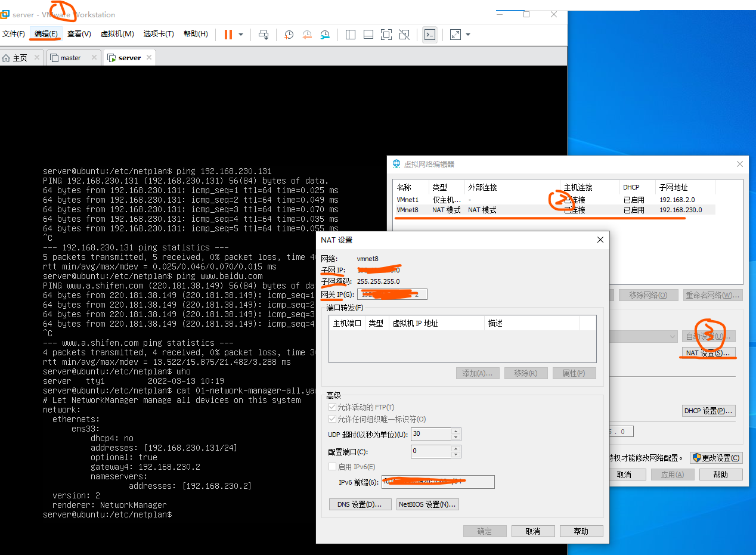Toggle the 允许活动的 FTP(T) checkbox
Viewport: 756px width, 555px height.
[x=332, y=407]
